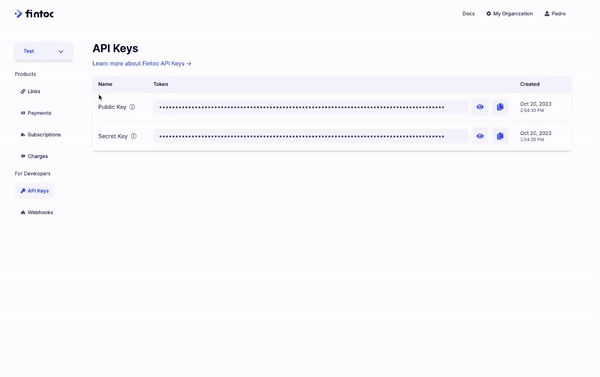
Task: Show Secret Key info tooltip icon
Action: pos(134,136)
